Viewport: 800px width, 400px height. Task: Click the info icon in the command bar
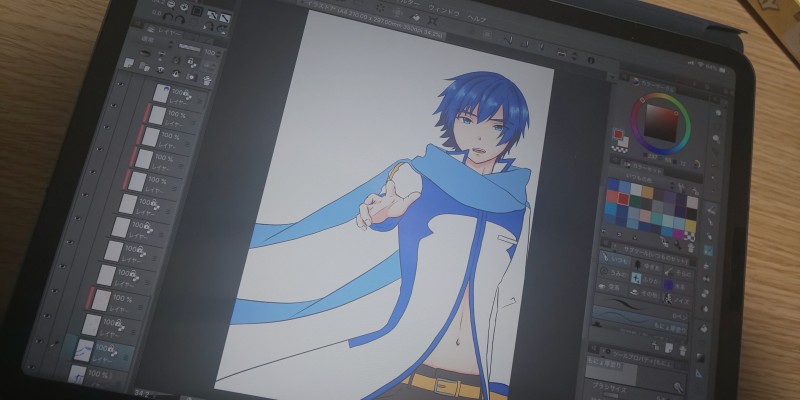tap(591, 60)
